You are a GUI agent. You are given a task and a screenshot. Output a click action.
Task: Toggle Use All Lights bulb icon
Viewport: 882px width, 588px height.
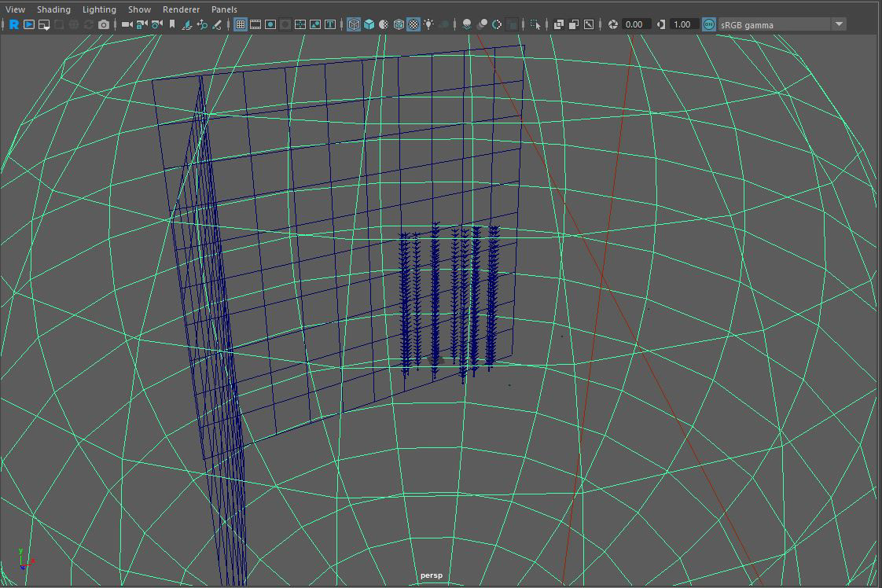pyautogui.click(x=428, y=24)
